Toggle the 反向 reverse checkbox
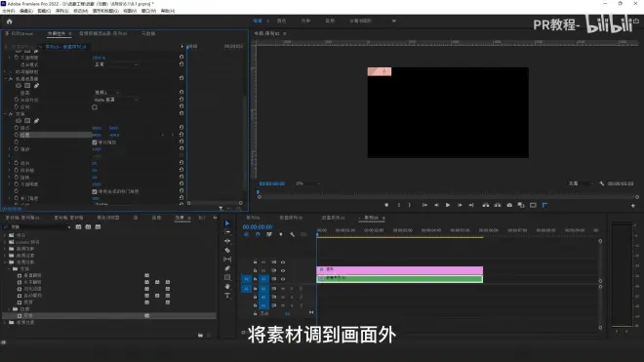 tap(95, 107)
